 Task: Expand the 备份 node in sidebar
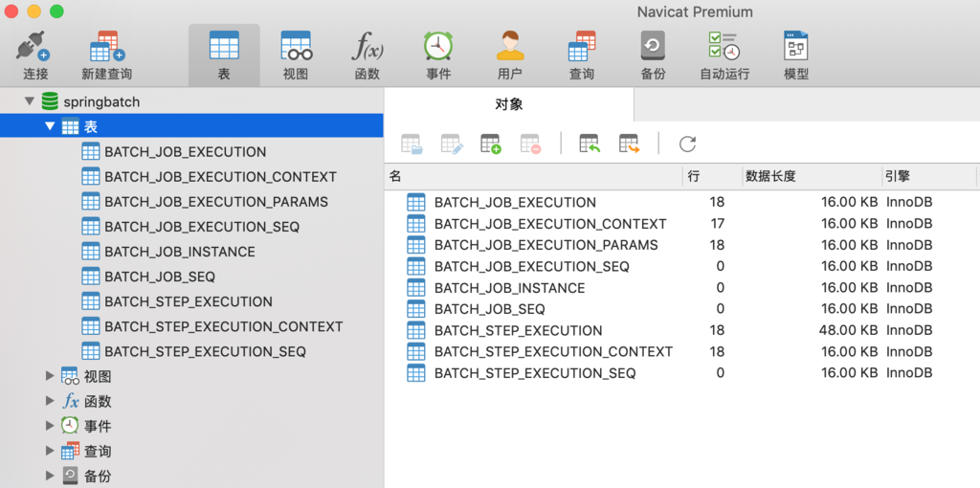[x=50, y=477]
